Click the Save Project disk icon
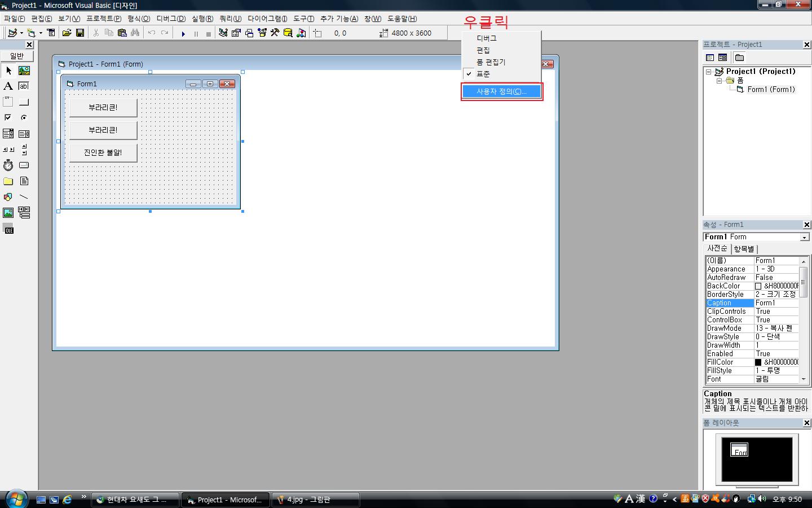This screenshot has height=508, width=812. click(x=80, y=33)
